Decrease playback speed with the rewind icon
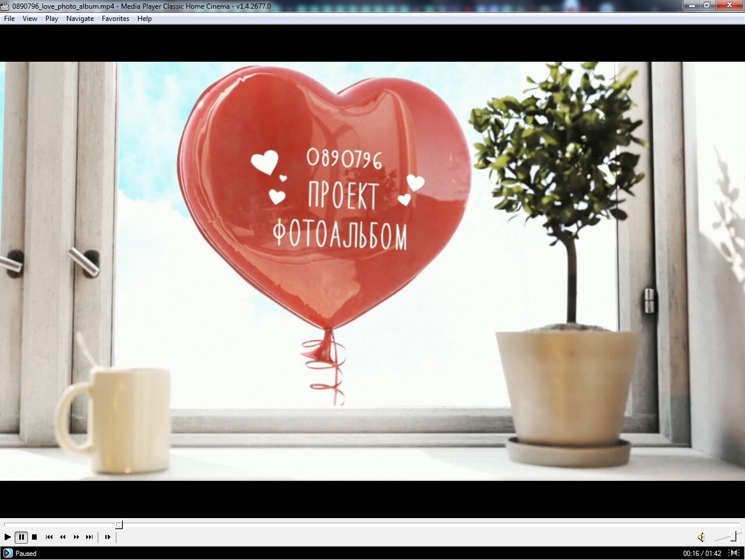 pyautogui.click(x=62, y=537)
